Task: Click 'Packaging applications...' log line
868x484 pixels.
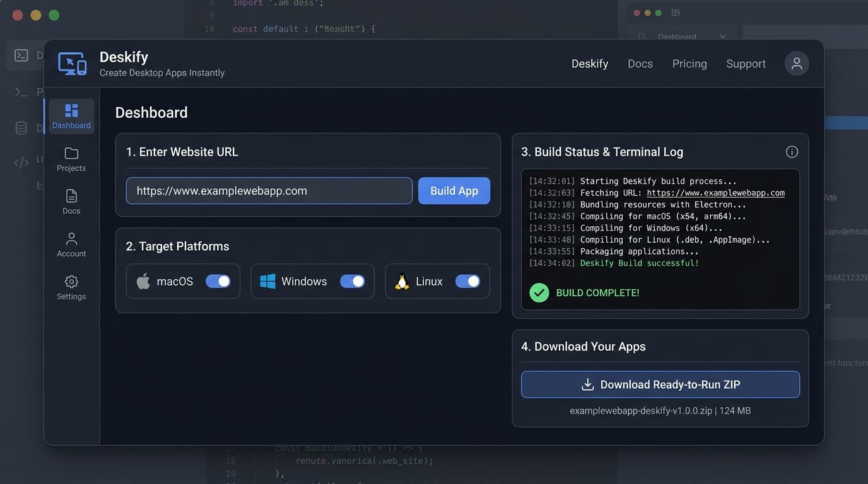Action: click(639, 251)
